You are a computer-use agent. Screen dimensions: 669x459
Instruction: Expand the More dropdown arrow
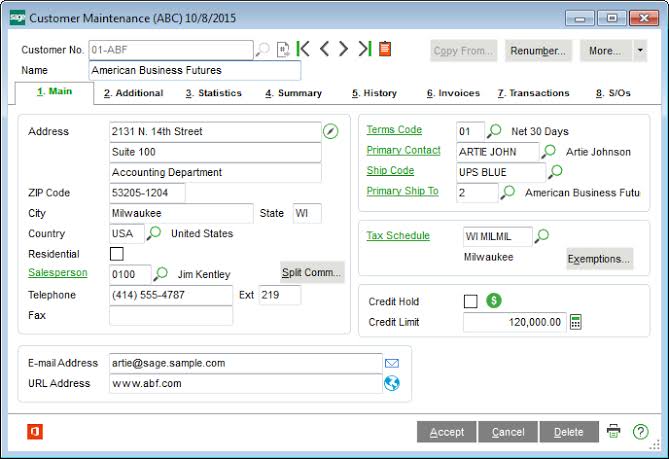tap(640, 50)
